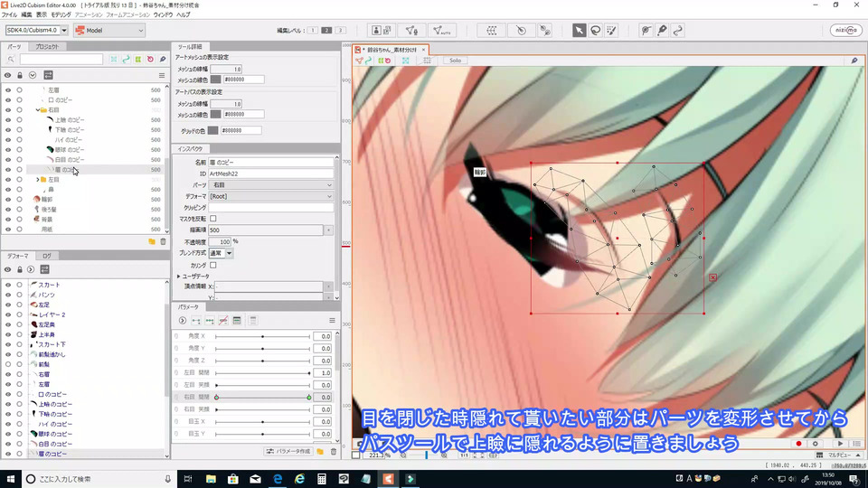Toggle eye icon for 背景 part
The height and width of the screenshot is (488, 868).
click(8, 219)
